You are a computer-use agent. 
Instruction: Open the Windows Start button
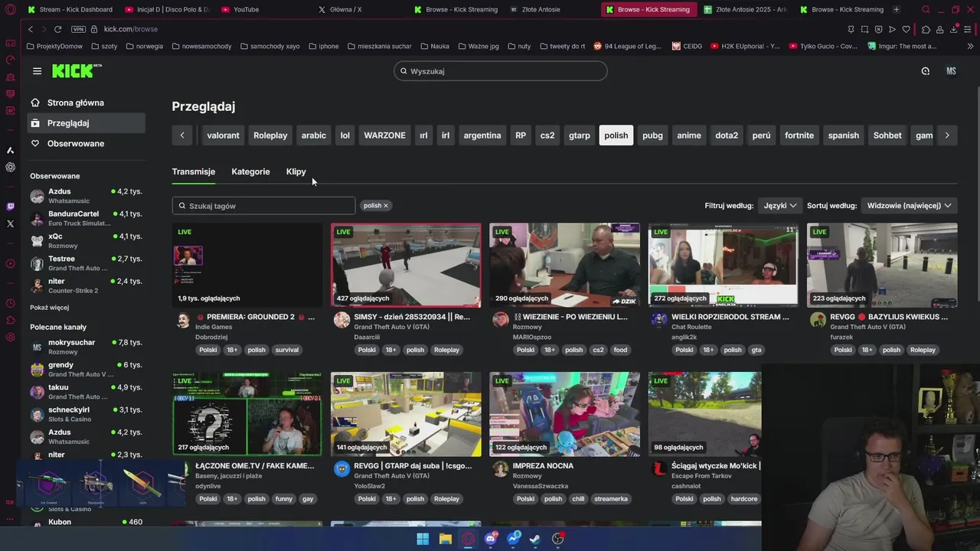coord(423,539)
